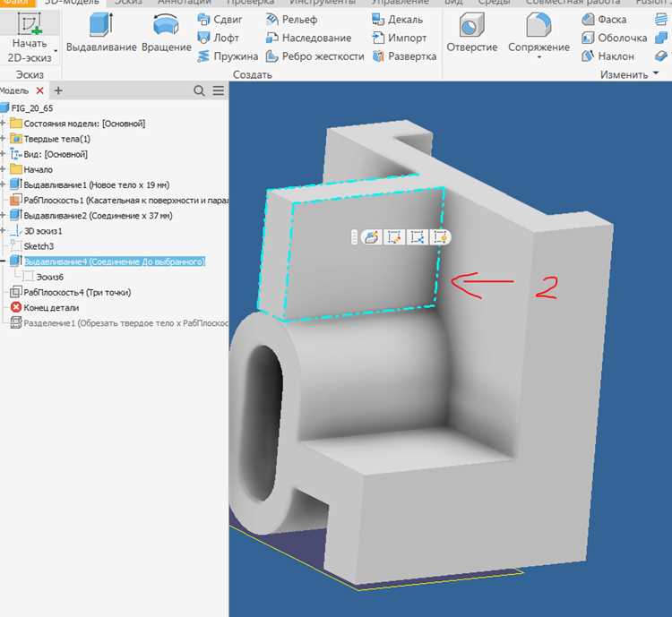Select the Вращение revolve tool

pyautogui.click(x=167, y=32)
